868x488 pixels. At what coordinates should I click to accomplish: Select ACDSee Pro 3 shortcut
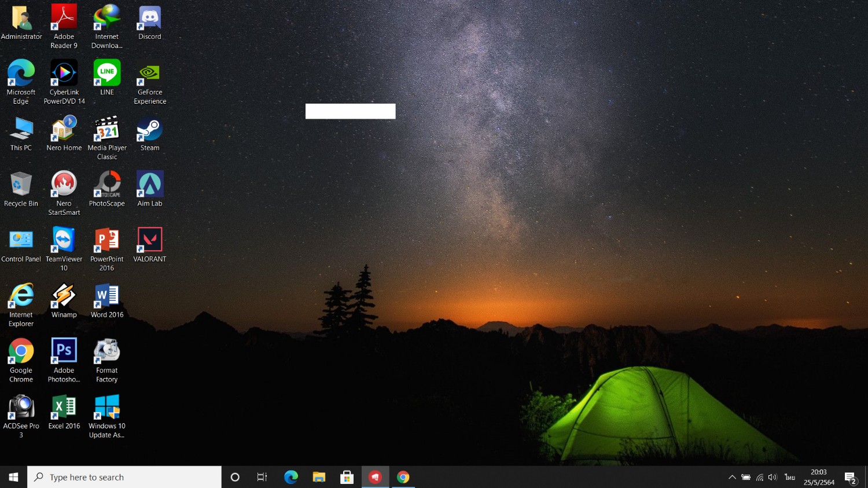click(x=21, y=416)
